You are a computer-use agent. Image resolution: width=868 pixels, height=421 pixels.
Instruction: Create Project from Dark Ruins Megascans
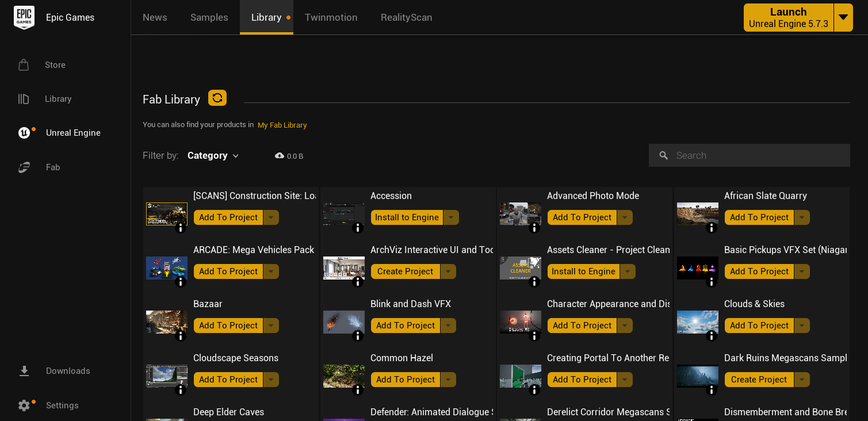(759, 380)
